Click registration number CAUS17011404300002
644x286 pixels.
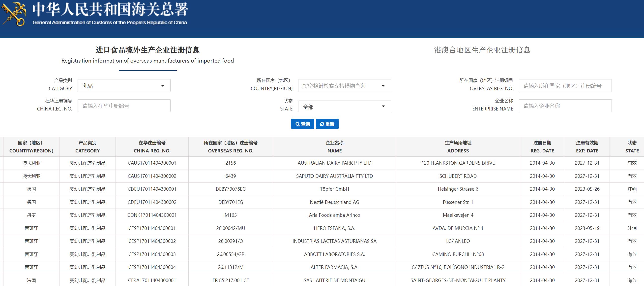click(152, 176)
